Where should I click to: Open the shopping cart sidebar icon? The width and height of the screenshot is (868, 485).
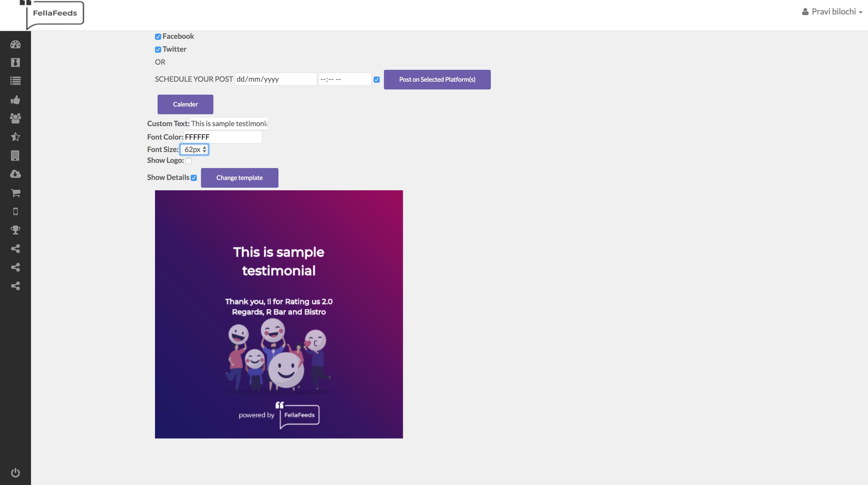15,193
